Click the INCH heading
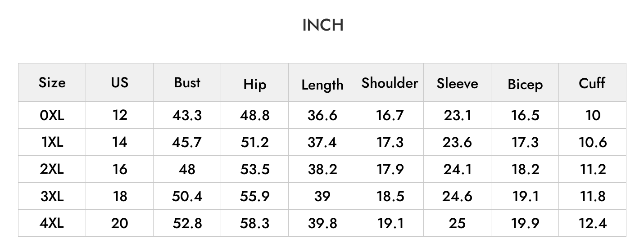Screen dimensions: 644x243 coord(323,25)
